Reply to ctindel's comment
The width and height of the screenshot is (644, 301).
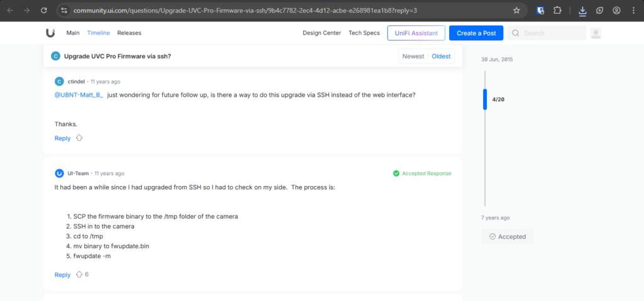pos(62,138)
